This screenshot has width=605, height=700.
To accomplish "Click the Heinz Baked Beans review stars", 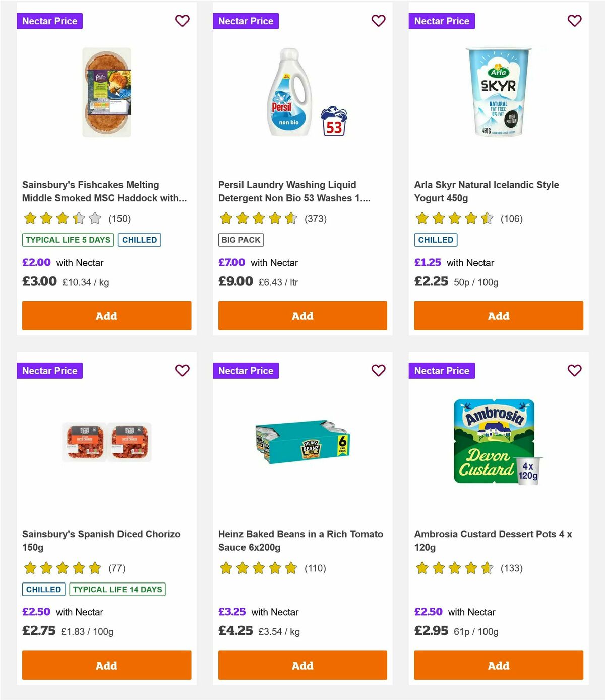I will click(x=258, y=568).
